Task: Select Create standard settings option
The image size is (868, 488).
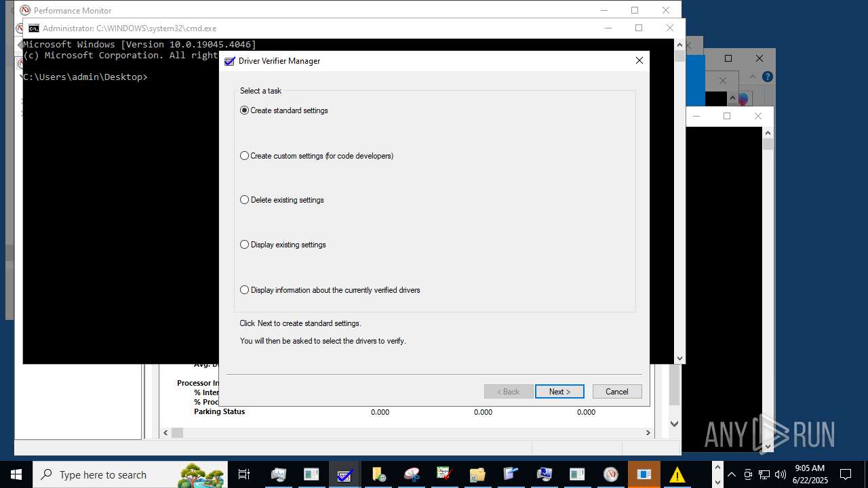Action: (x=284, y=110)
